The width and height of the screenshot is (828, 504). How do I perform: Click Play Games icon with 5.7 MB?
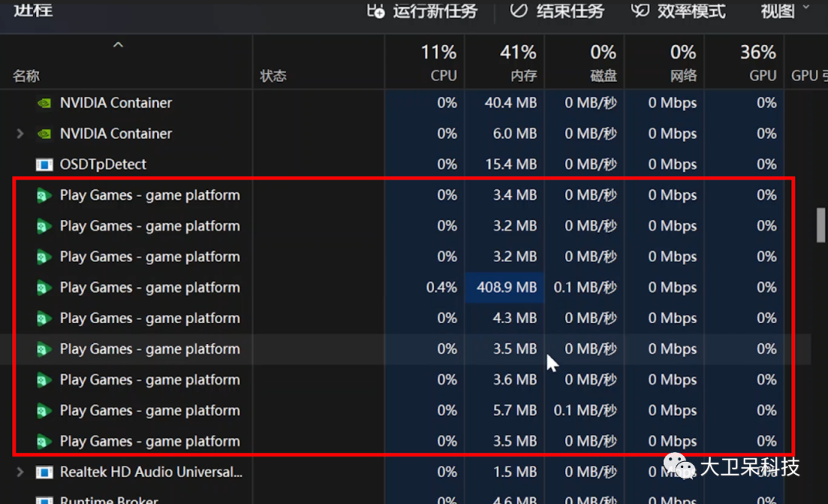tap(44, 411)
